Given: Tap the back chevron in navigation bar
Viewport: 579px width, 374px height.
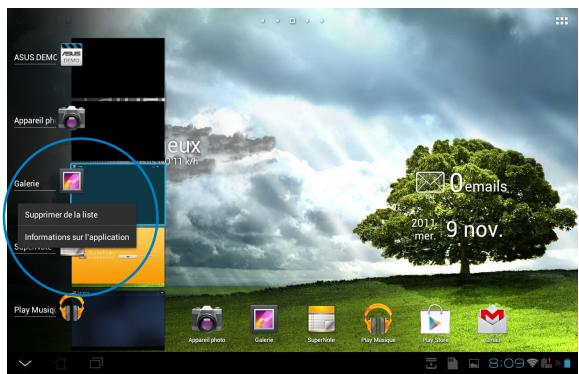Looking at the screenshot, I should click(x=25, y=364).
